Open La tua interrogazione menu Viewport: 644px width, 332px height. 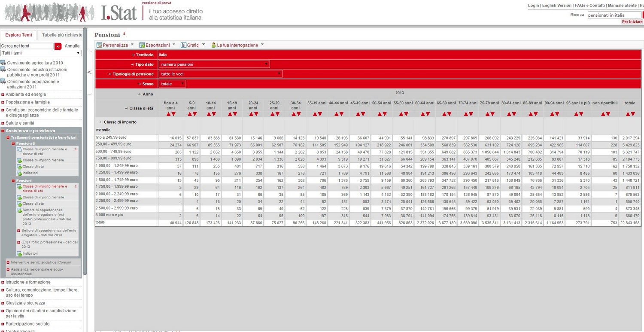(237, 45)
